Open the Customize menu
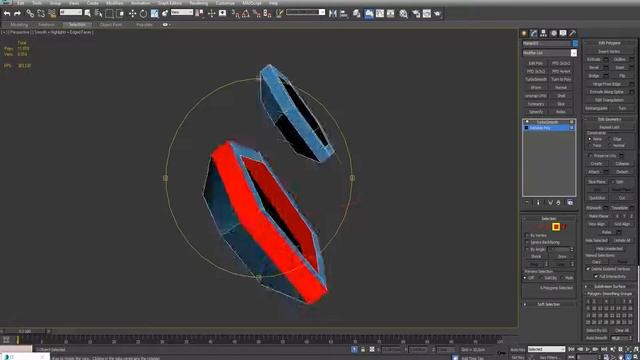 click(x=225, y=3)
